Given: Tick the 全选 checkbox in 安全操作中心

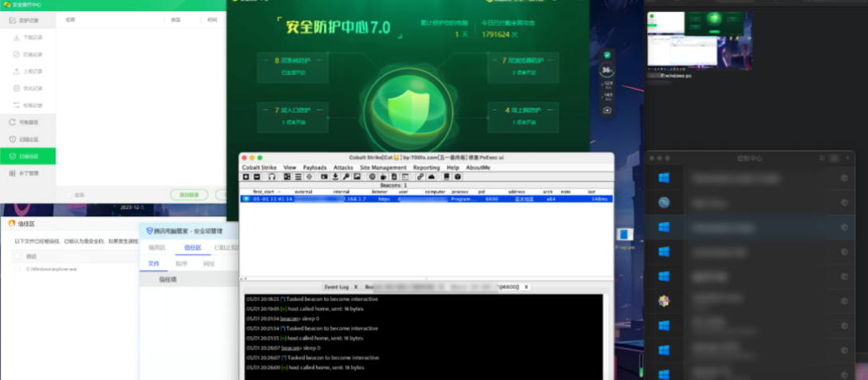Looking at the screenshot, I should (x=69, y=195).
